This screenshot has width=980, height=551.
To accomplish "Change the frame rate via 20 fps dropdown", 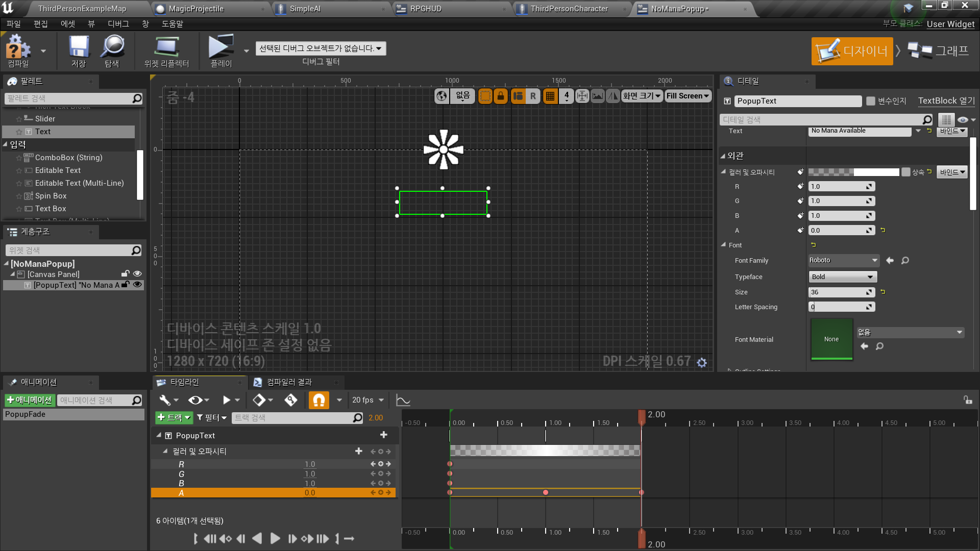I will coord(367,400).
